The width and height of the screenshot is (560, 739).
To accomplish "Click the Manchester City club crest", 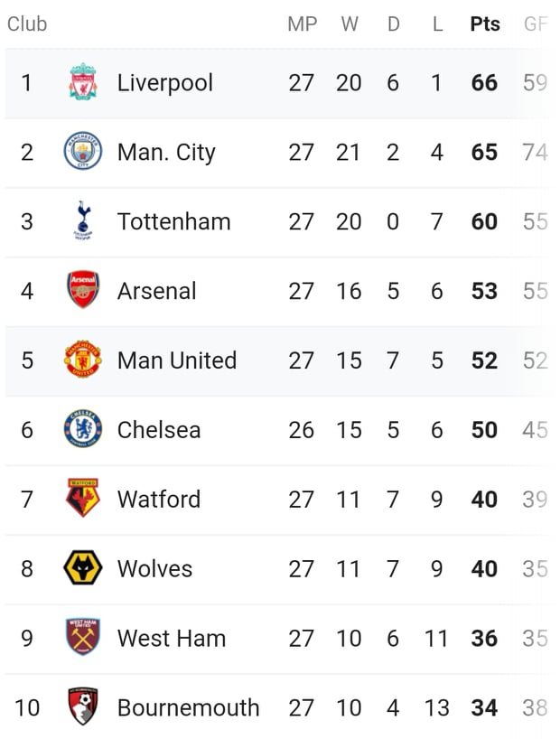I will pos(83,151).
